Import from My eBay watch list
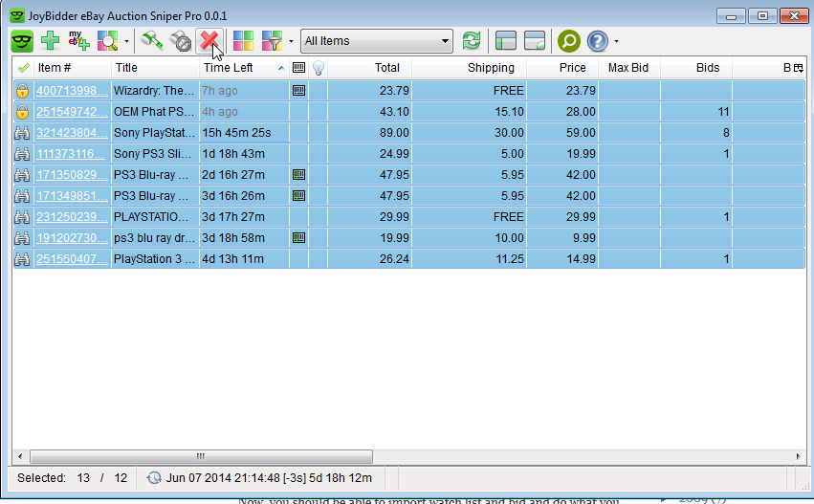The width and height of the screenshot is (814, 504). click(x=78, y=40)
